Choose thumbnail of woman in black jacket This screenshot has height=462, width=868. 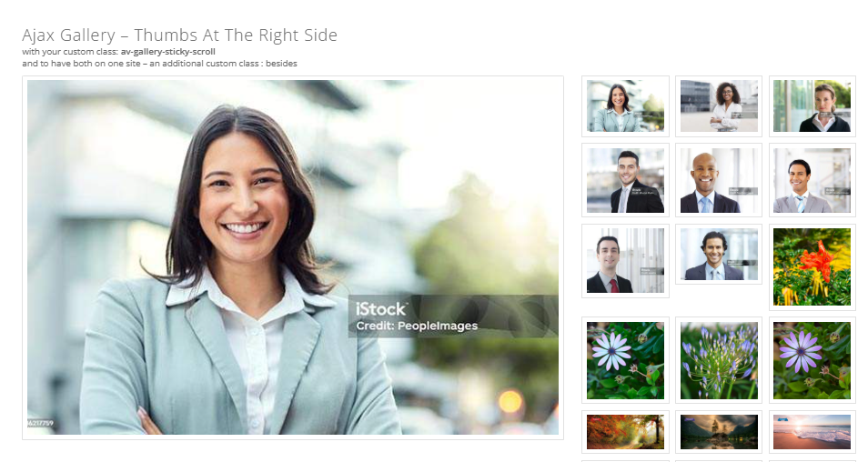click(x=812, y=106)
